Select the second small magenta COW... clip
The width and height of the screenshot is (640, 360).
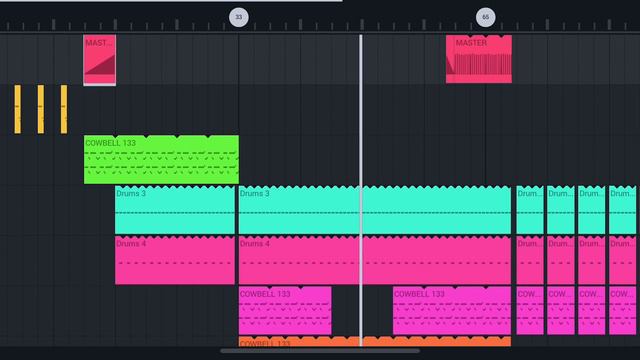[561, 311]
